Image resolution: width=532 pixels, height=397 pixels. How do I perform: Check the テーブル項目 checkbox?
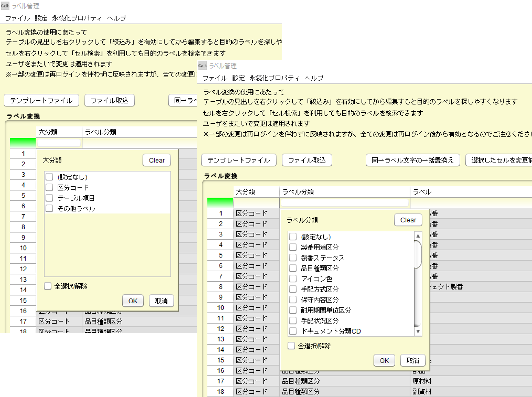(x=49, y=198)
